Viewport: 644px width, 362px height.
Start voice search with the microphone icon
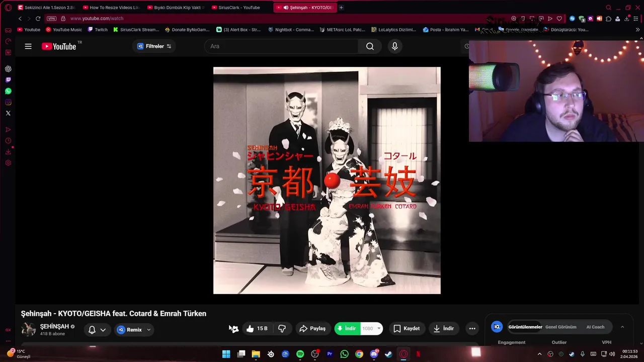(x=394, y=46)
